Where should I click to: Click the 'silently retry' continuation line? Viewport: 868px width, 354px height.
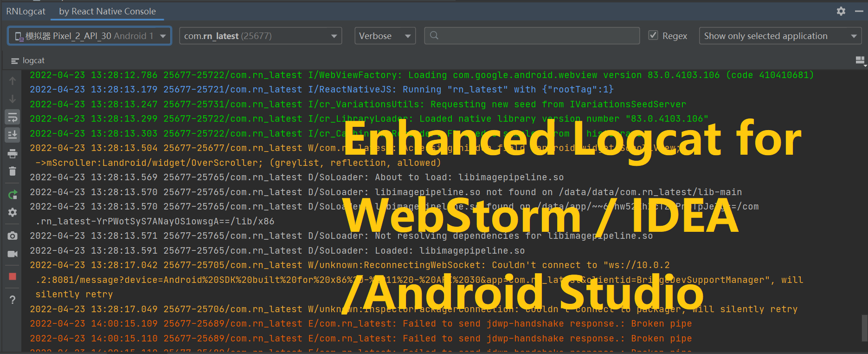click(x=74, y=294)
